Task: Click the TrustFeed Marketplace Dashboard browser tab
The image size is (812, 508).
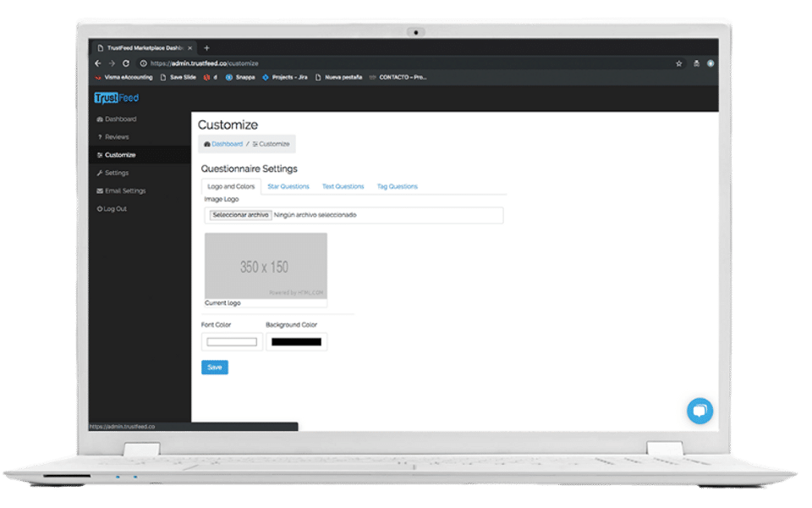Action: tap(145, 47)
